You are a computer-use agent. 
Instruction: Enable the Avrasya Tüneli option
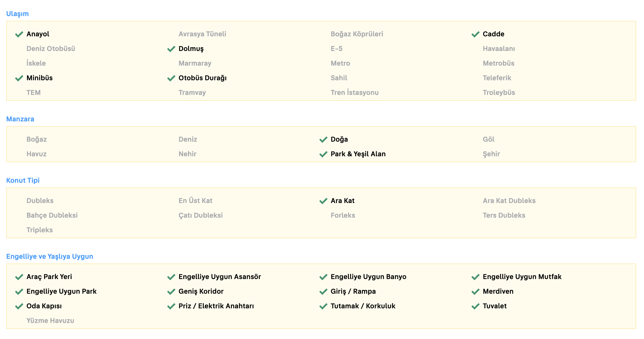click(202, 34)
